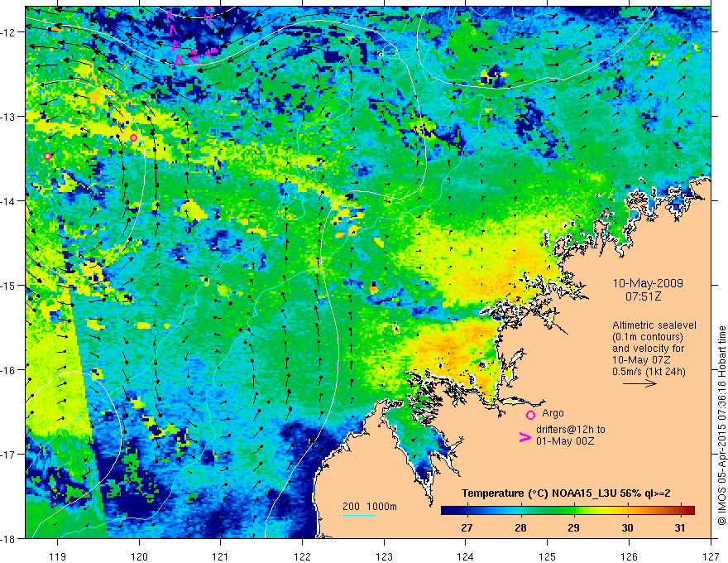Select the Argo float marker near 119°E
The image size is (728, 563).
point(47,156)
